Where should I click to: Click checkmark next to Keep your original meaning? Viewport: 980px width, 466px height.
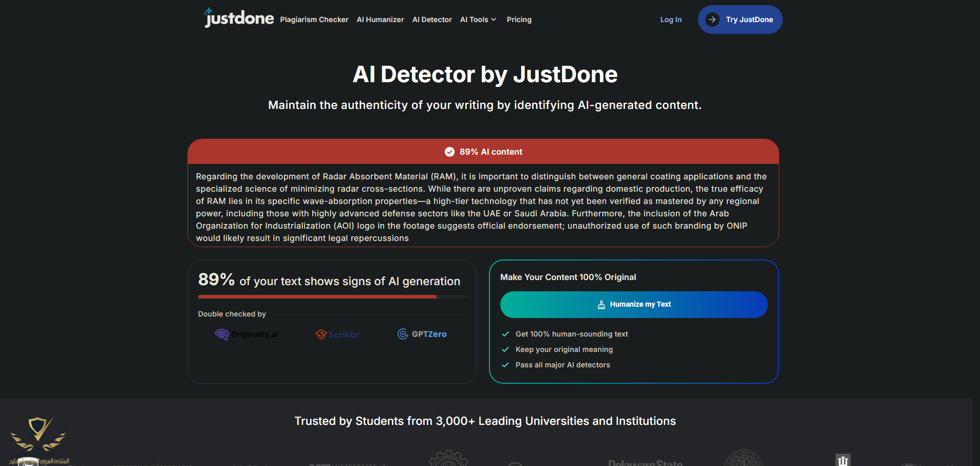[x=505, y=349]
